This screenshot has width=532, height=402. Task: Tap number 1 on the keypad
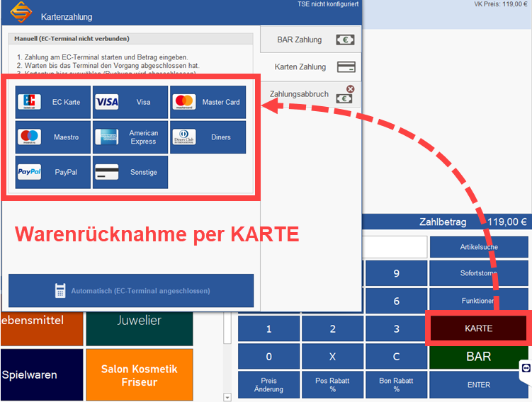(x=268, y=329)
